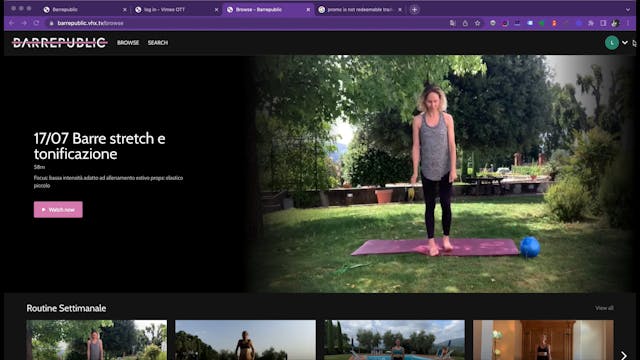Open the Search menu item
This screenshot has width=640, height=360.
(158, 42)
